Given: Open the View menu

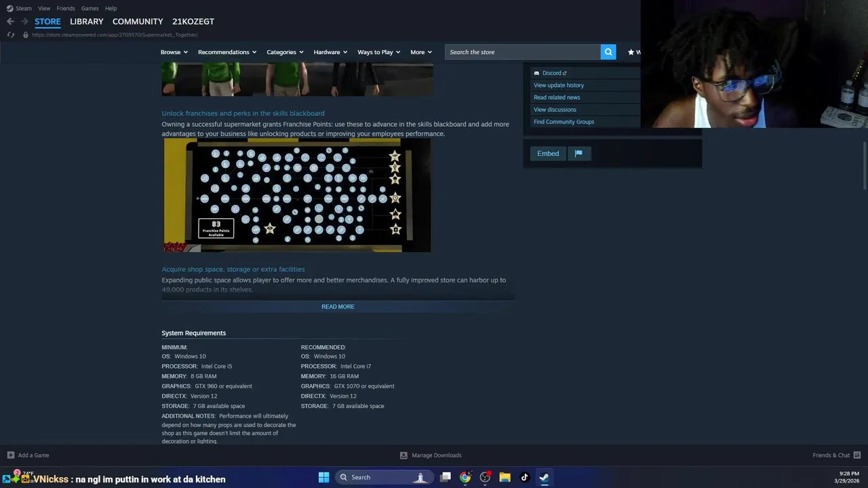Looking at the screenshot, I should (44, 8).
